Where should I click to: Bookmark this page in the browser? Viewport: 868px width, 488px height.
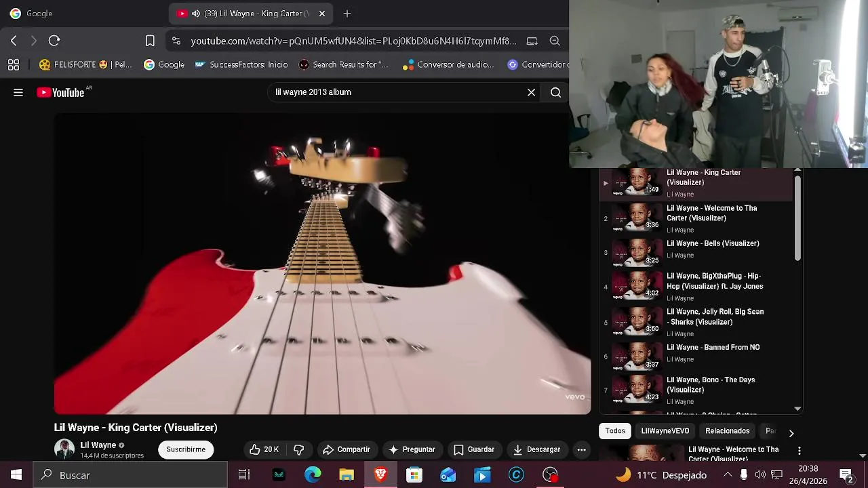point(150,41)
